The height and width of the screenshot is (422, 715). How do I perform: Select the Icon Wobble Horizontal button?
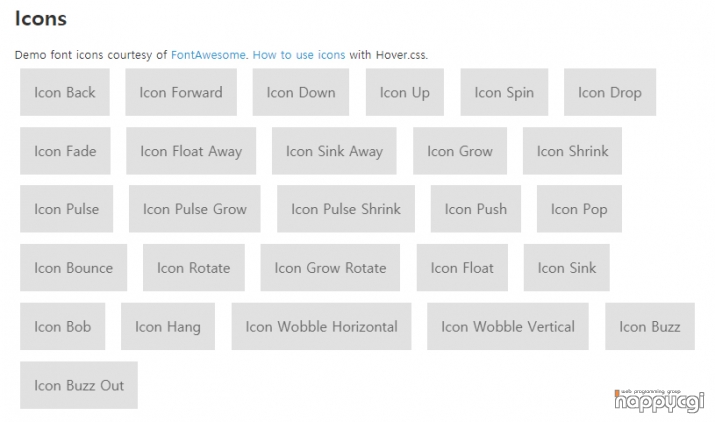pos(321,327)
